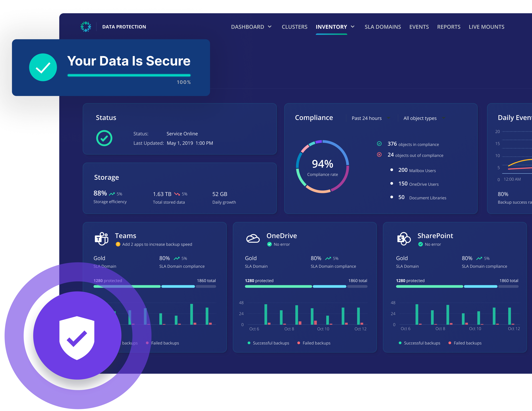Toggle SharePoint Failed backups legend dot
Viewport: 532px width, 411px height.
(x=450, y=343)
